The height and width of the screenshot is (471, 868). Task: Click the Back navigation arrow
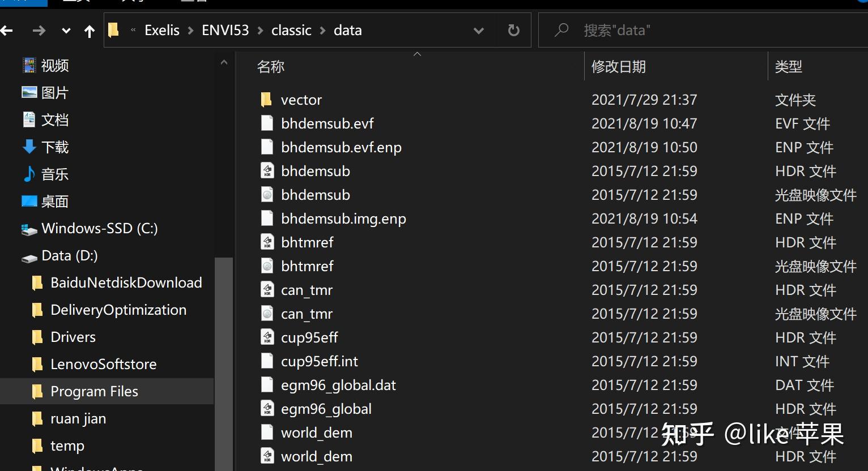click(6, 31)
